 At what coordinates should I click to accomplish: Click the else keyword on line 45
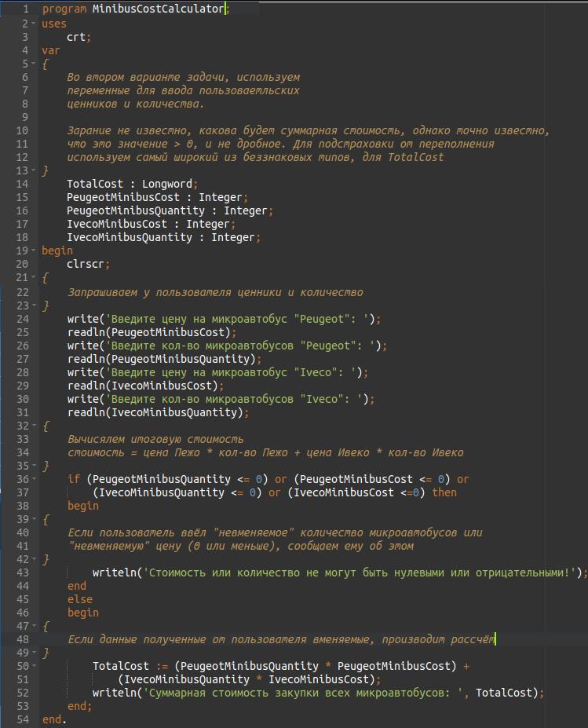click(x=79, y=599)
